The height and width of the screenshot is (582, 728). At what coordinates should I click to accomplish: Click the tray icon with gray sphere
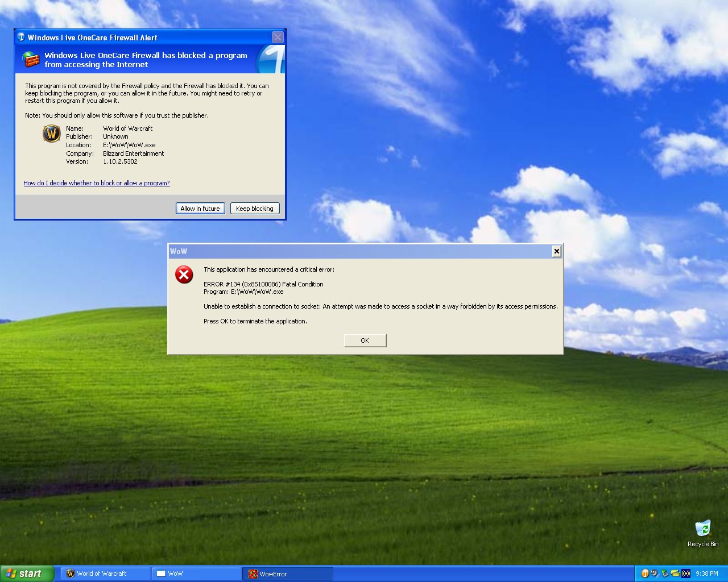point(655,573)
